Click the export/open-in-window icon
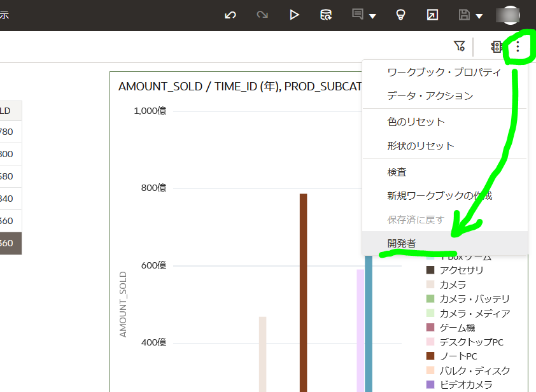The height and width of the screenshot is (392, 536). coord(432,15)
